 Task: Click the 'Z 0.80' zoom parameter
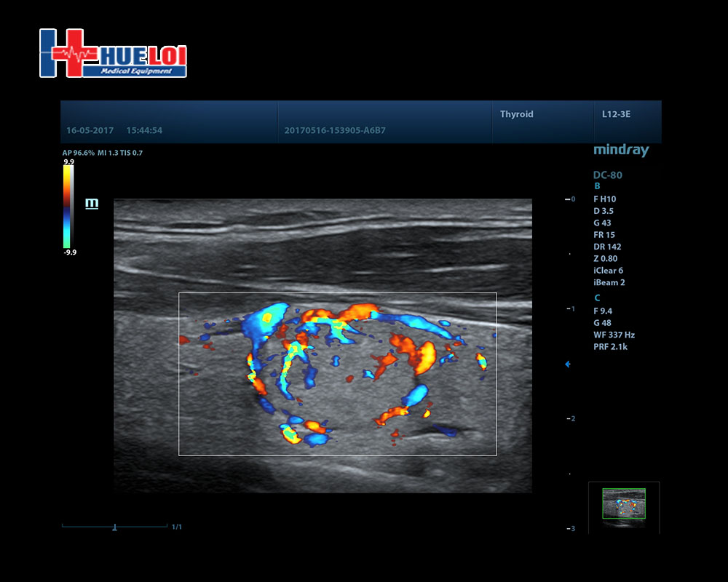(606, 259)
